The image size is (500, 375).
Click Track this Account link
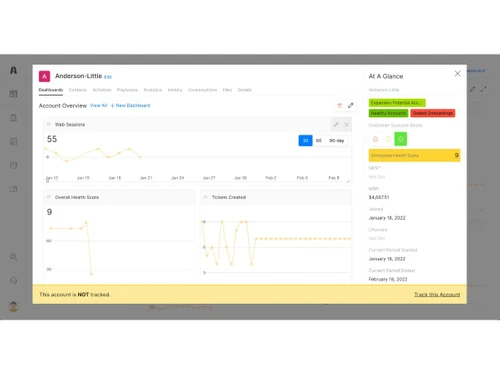437,294
